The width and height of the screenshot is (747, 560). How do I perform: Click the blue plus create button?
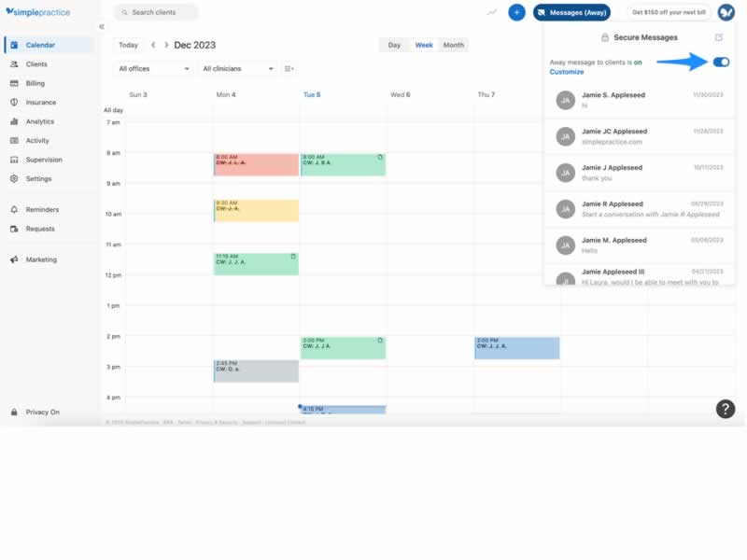click(516, 12)
